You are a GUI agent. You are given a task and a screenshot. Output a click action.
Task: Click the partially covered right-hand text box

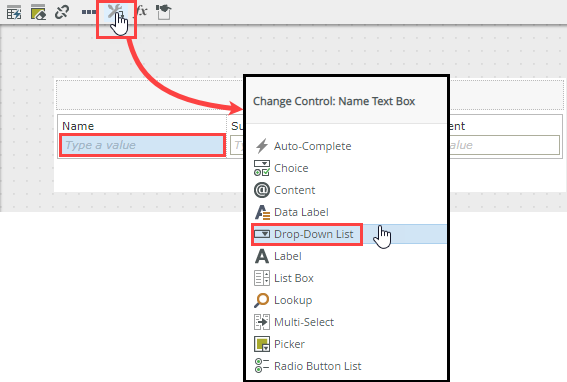coord(504,145)
